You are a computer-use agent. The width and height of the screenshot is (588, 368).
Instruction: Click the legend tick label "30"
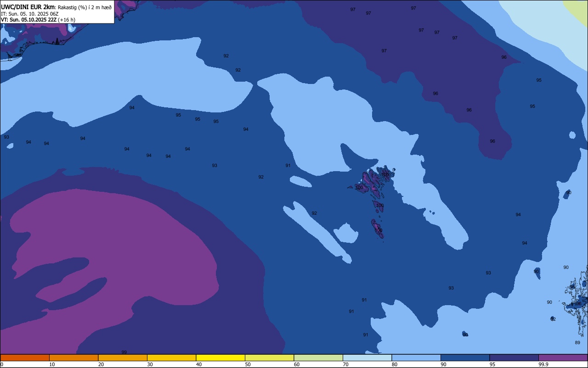[x=150, y=364]
